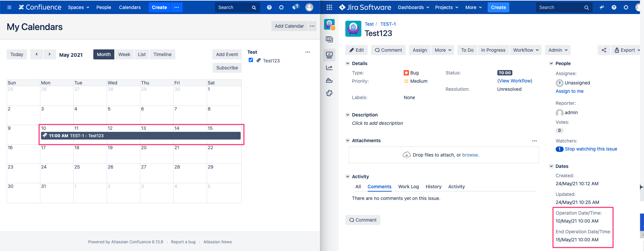Collapse the People section
The height and width of the screenshot is (251, 644).
551,63
